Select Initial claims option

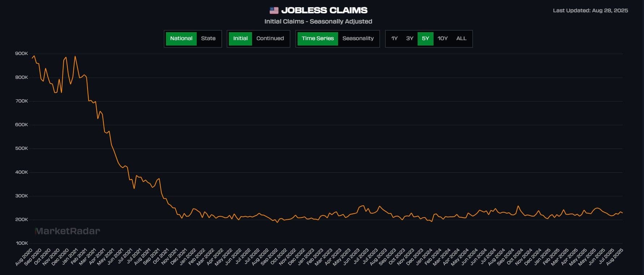point(240,39)
